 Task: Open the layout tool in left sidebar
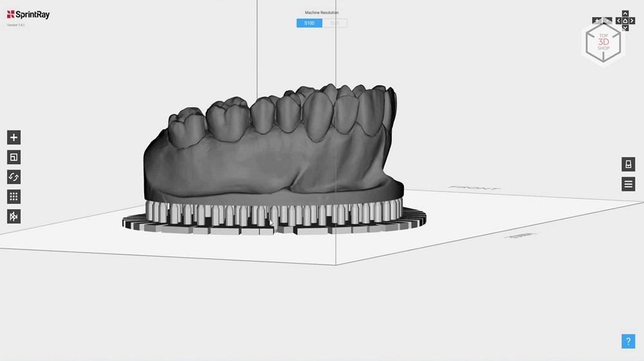click(x=14, y=157)
